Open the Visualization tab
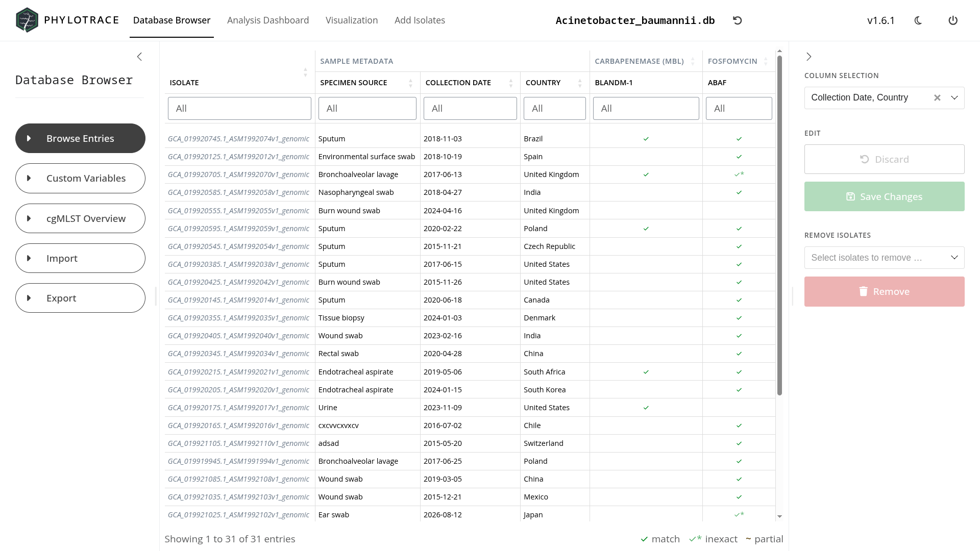This screenshot has width=980, height=551. point(352,20)
